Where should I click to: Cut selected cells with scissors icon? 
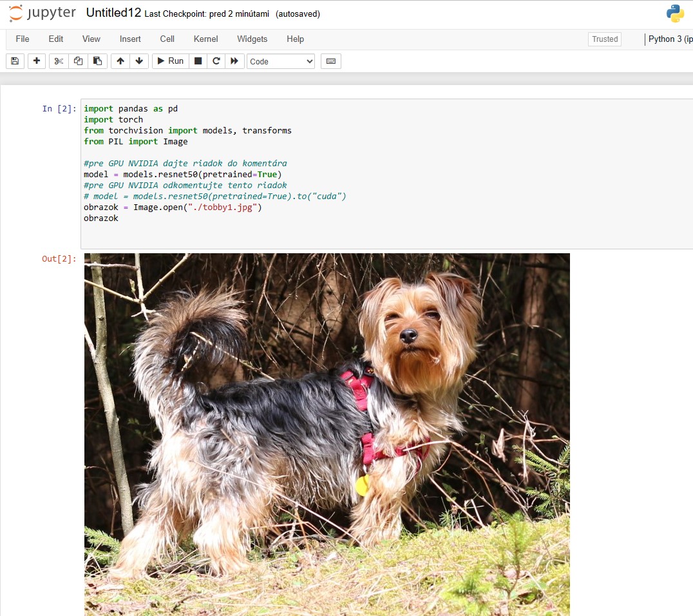[x=59, y=61]
